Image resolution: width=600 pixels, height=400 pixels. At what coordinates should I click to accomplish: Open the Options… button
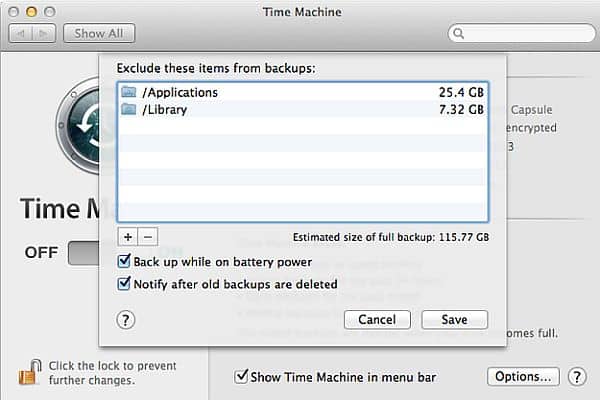(523, 377)
